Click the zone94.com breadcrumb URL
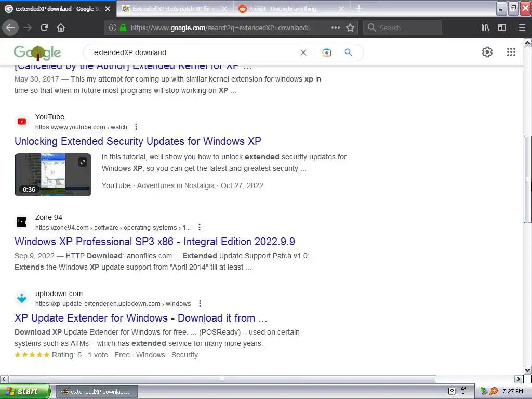Viewport: 532px width, 399px height. 113,228
